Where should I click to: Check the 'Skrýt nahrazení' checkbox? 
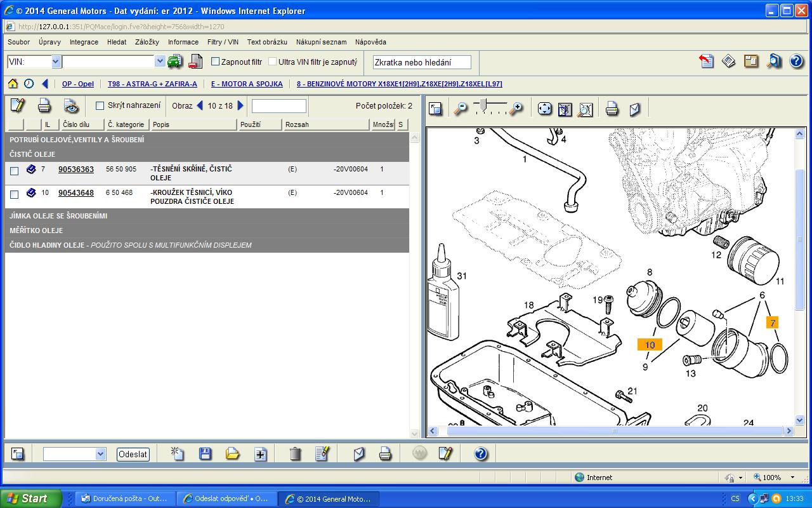[x=100, y=105]
